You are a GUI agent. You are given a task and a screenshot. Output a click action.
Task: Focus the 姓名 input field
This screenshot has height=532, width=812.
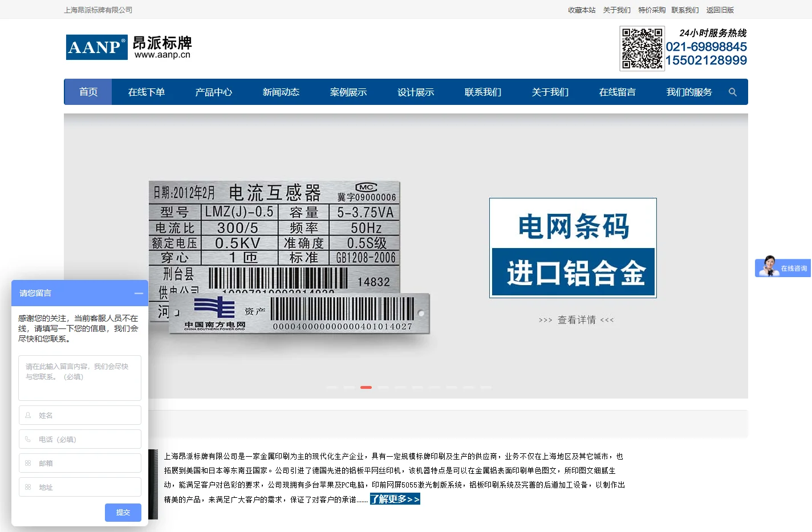80,415
